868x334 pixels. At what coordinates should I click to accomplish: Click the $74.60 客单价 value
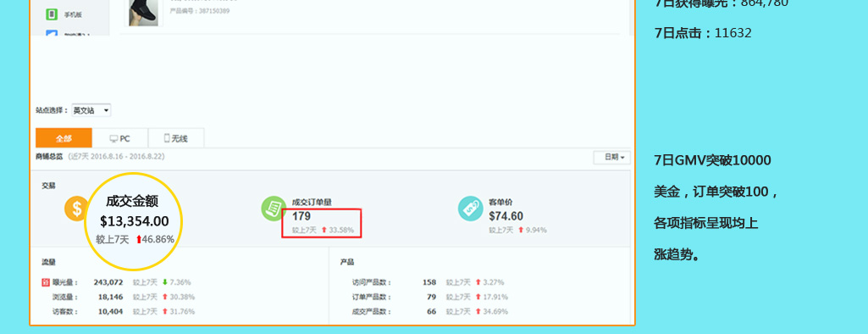point(506,216)
